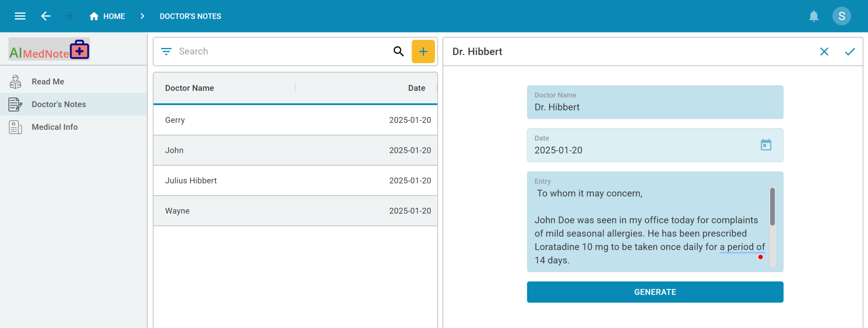
Task: Select Doctor's Notes in the sidebar
Action: [58, 104]
